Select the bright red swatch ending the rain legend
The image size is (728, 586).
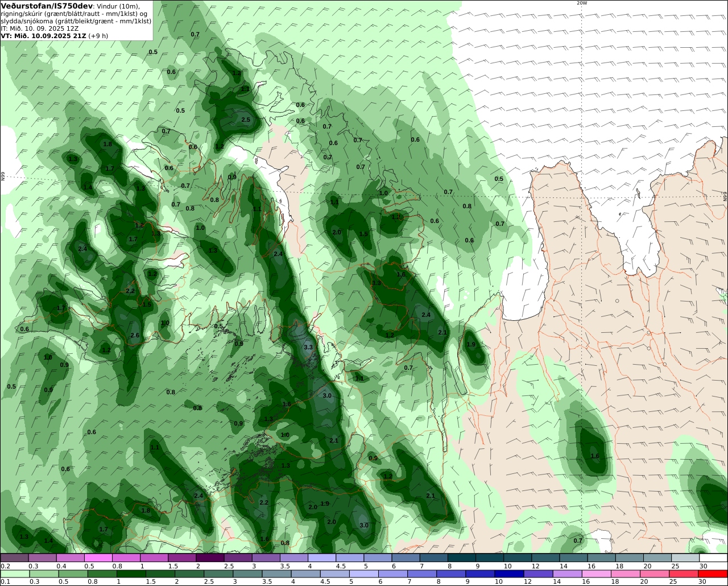(713, 573)
